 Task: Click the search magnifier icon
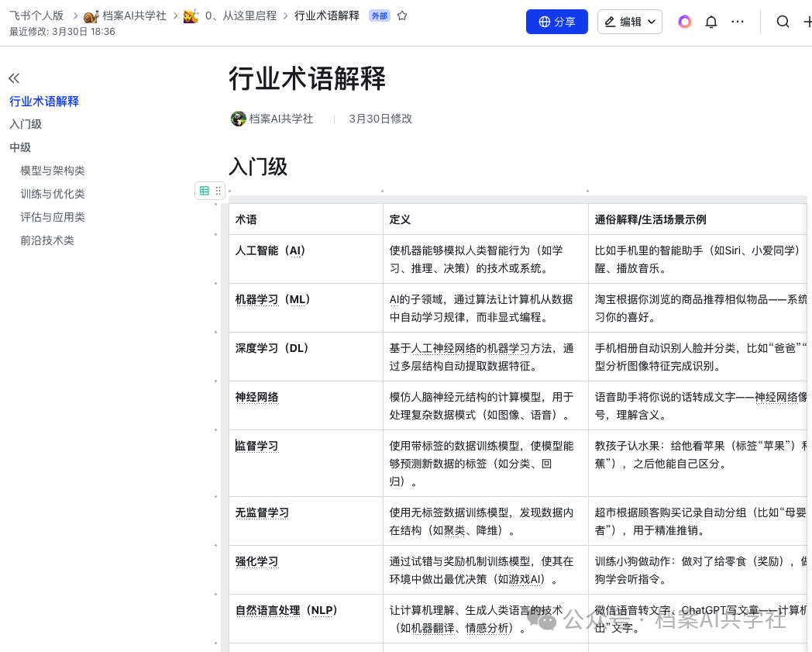click(783, 22)
